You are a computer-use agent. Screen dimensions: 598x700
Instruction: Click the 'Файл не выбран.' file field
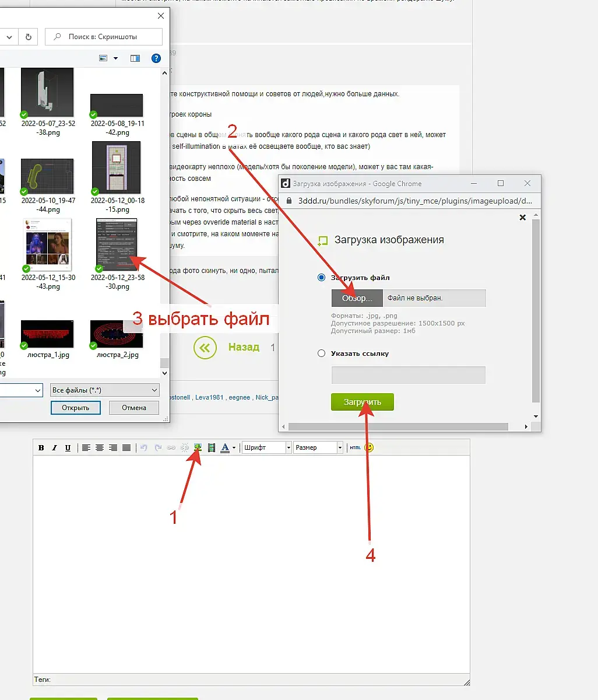434,298
